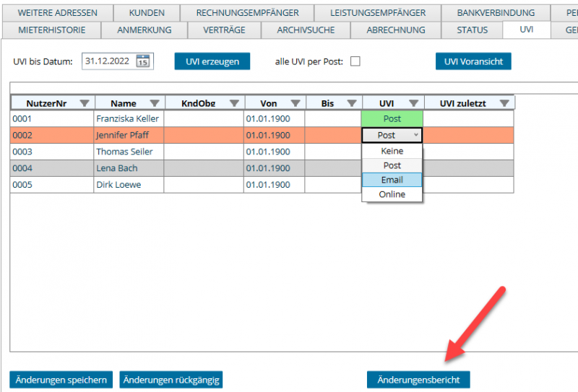Open the LEISTUNGSEMPFÄNGER tab
578x392 pixels.
coord(378,13)
